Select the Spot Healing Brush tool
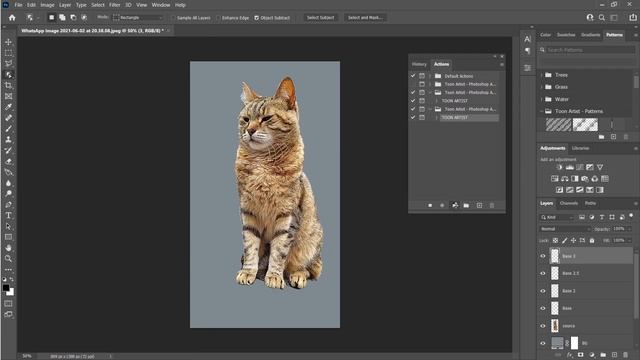 pyautogui.click(x=8, y=118)
